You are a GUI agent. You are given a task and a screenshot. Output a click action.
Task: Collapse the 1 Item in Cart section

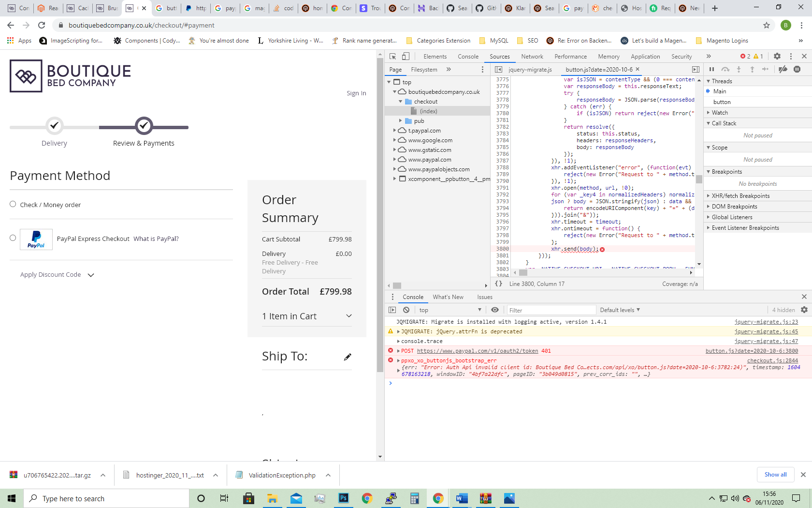coord(348,315)
